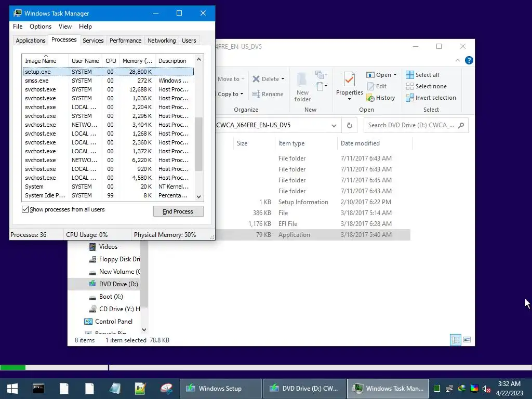Toggle Show processes from all users checkbox
The height and width of the screenshot is (399, 532).
pos(25,209)
